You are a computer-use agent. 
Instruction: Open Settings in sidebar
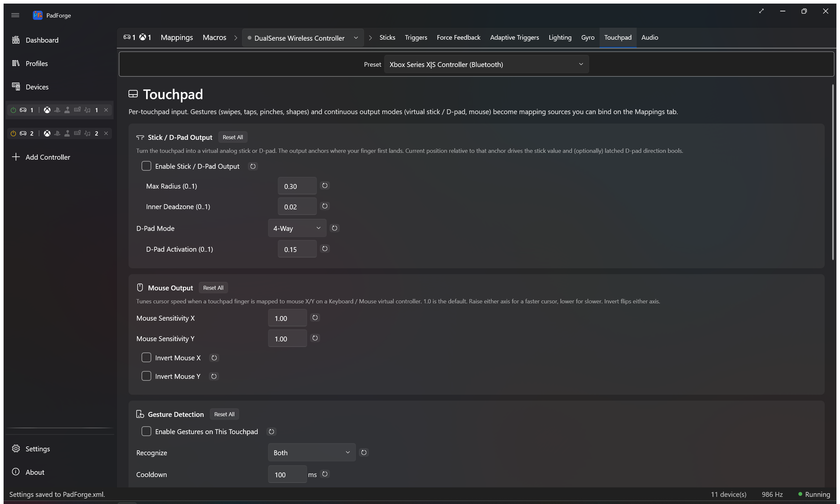(x=60, y=449)
